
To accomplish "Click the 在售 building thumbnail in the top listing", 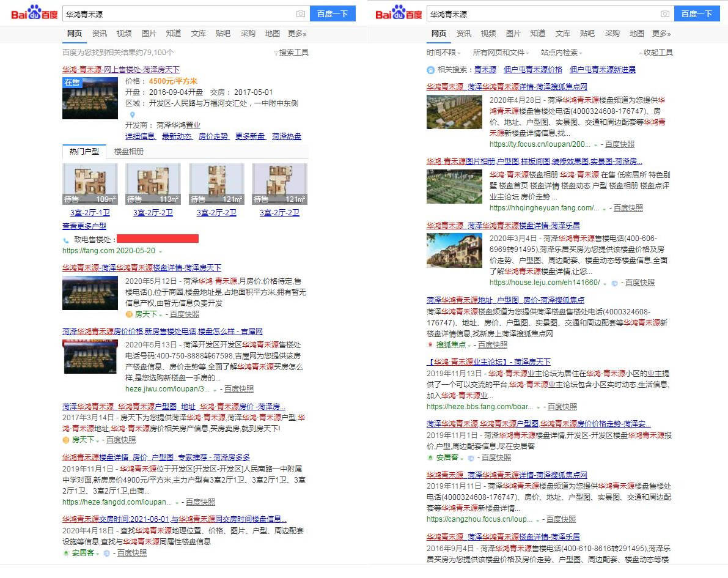I will [x=90, y=98].
